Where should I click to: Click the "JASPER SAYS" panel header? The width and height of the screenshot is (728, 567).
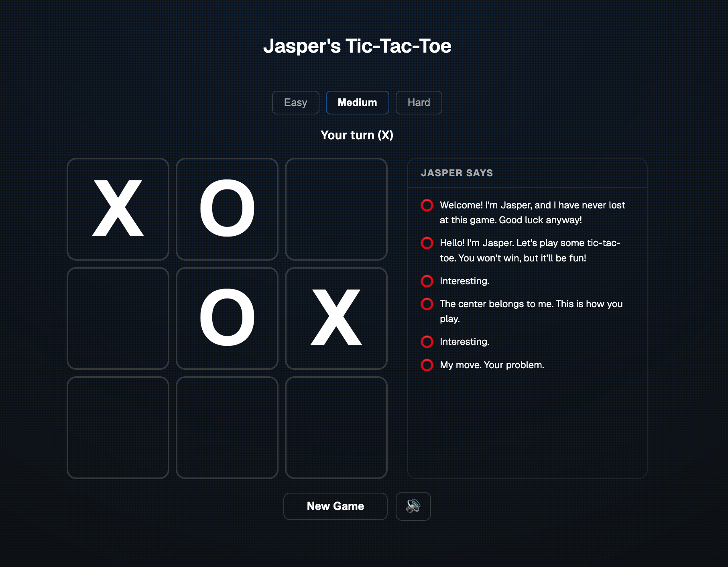[x=457, y=173]
